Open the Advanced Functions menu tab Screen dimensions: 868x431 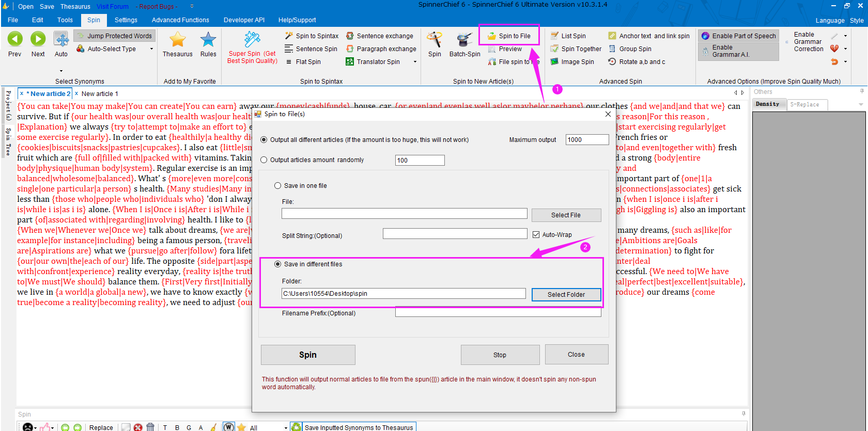180,20
